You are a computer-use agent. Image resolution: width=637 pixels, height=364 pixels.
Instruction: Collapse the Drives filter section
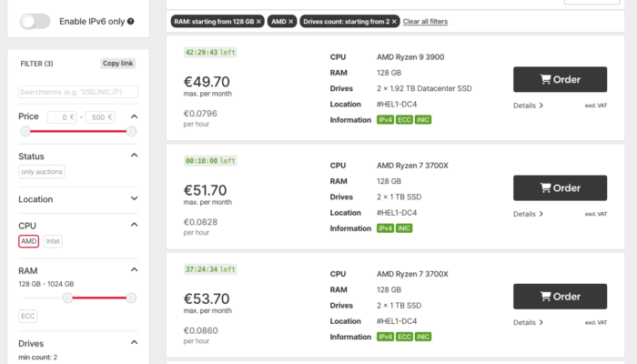coord(134,342)
